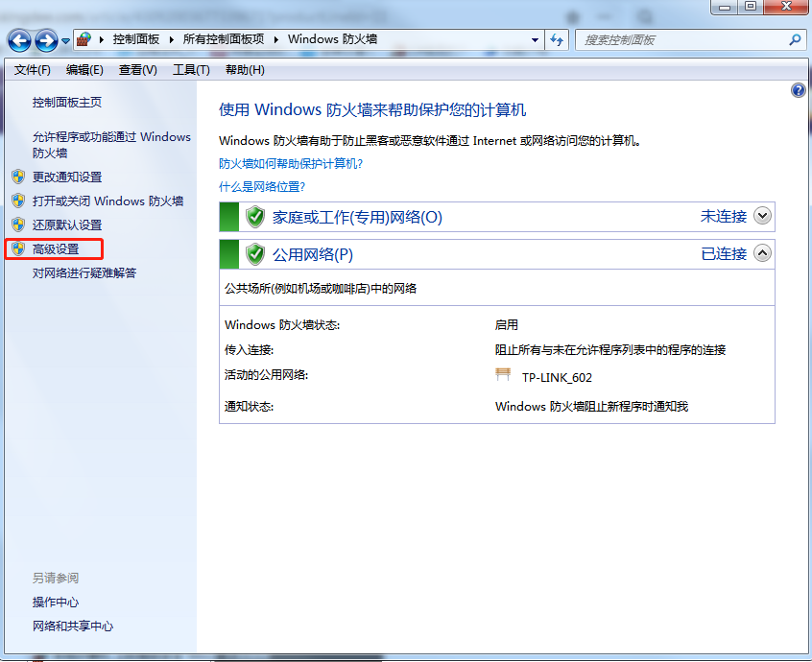Select 阻止所有与未在允许程序列表中的程序的连接 value
Image resolution: width=812 pixels, height=662 pixels.
[610, 350]
